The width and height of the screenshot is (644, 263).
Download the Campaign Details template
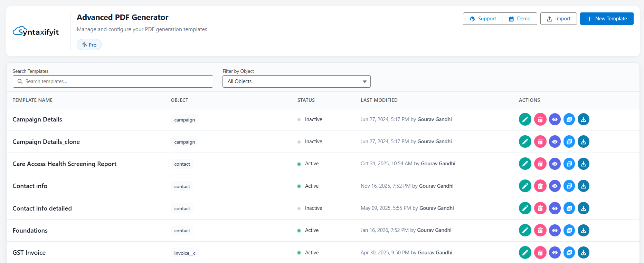584,119
